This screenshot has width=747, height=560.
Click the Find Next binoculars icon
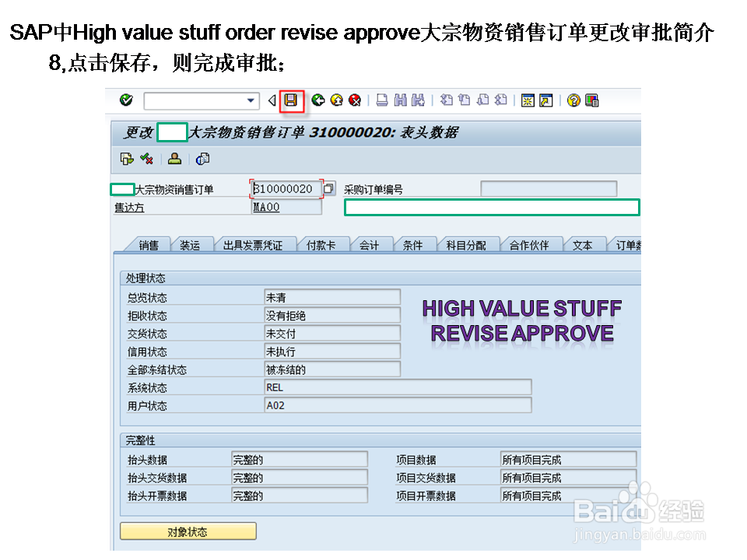pyautogui.click(x=419, y=100)
